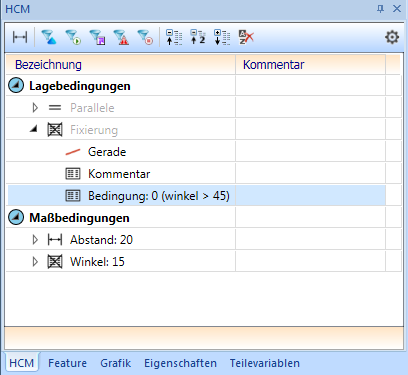
Task: Select the Winkel: 15 entry
Action: coord(97,262)
